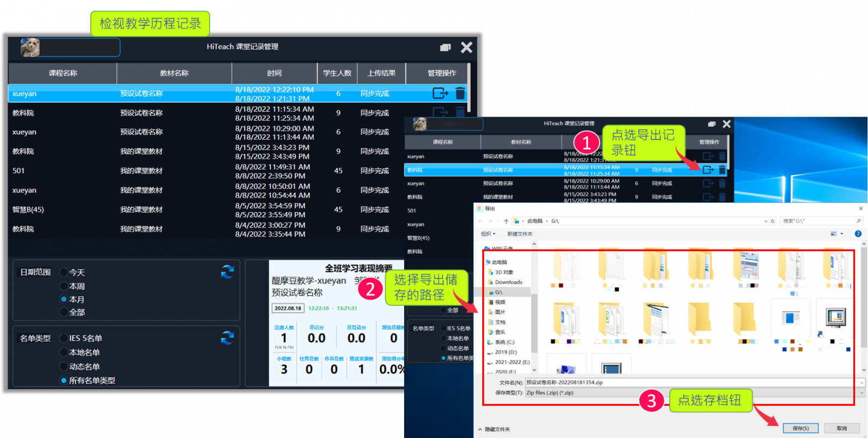Click the 保存(S) button
The image size is (868, 438).
click(800, 428)
